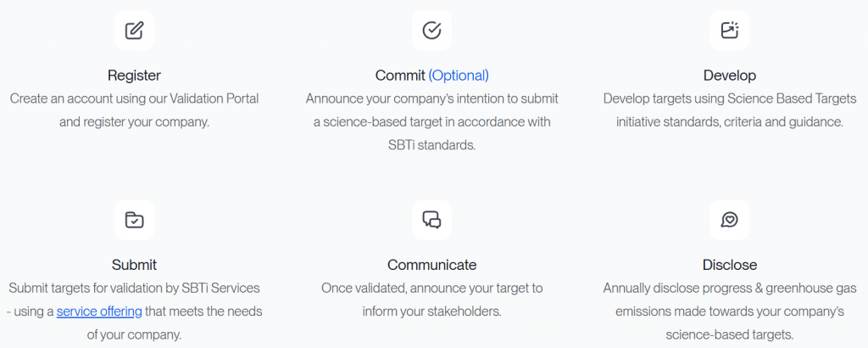Click the validation by SBTi Services text
This screenshot has height=348, width=868.
[x=134, y=288]
